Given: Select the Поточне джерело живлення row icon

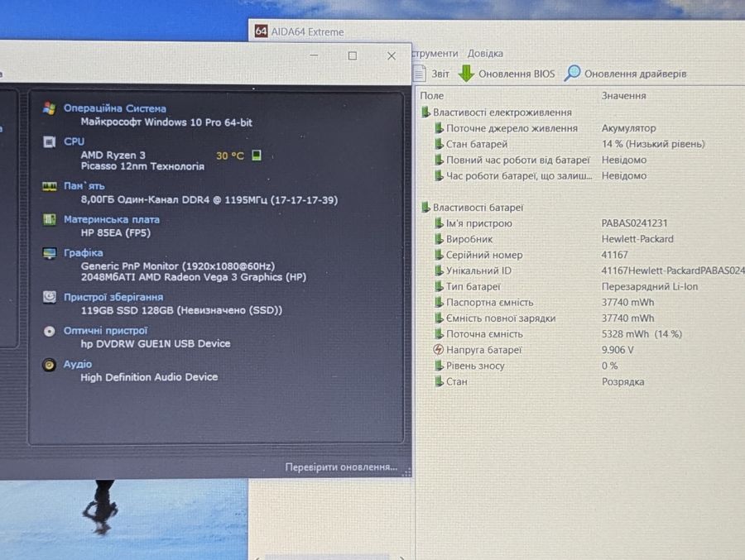Looking at the screenshot, I should pos(439,127).
